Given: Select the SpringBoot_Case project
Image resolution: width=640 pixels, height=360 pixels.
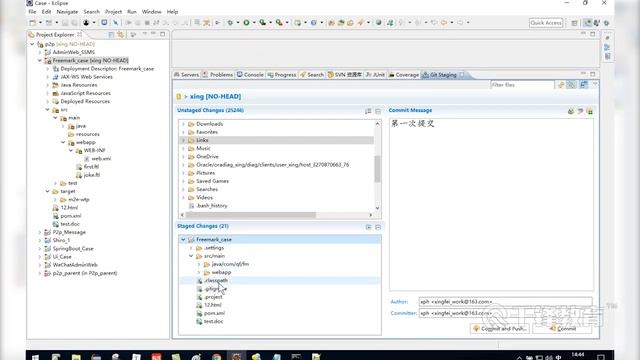Looking at the screenshot, I should [73, 249].
